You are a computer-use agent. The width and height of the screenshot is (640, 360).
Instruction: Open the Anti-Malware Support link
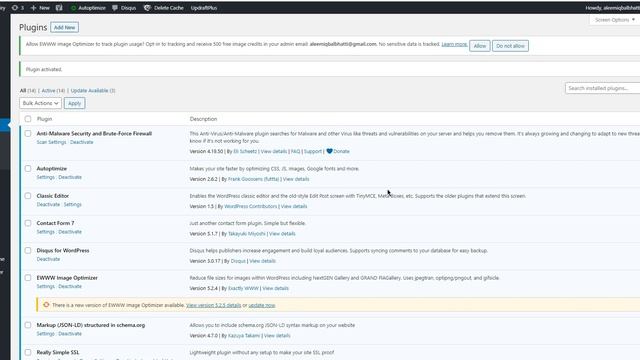[x=313, y=151]
